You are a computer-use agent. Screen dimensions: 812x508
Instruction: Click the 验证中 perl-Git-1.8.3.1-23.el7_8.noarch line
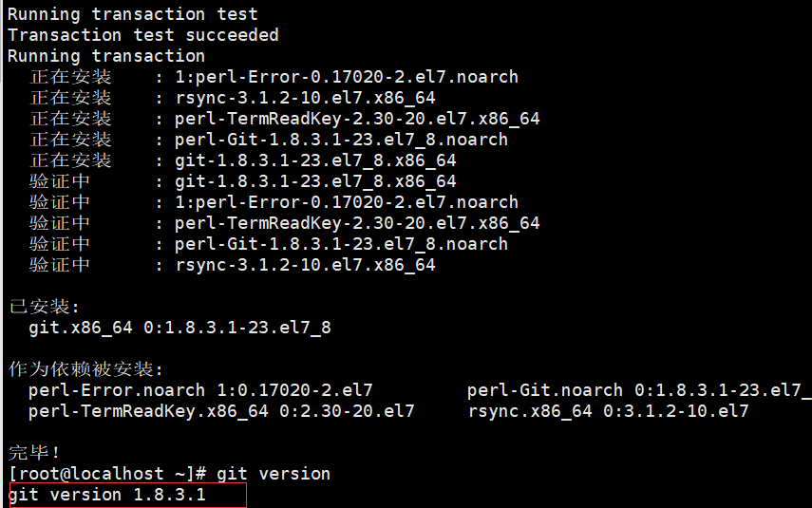tap(269, 244)
